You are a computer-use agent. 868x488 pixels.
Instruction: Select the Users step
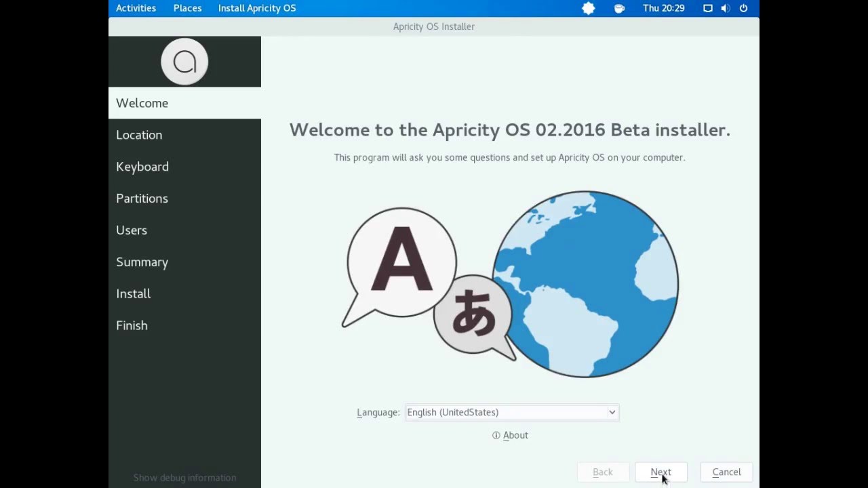point(184,230)
